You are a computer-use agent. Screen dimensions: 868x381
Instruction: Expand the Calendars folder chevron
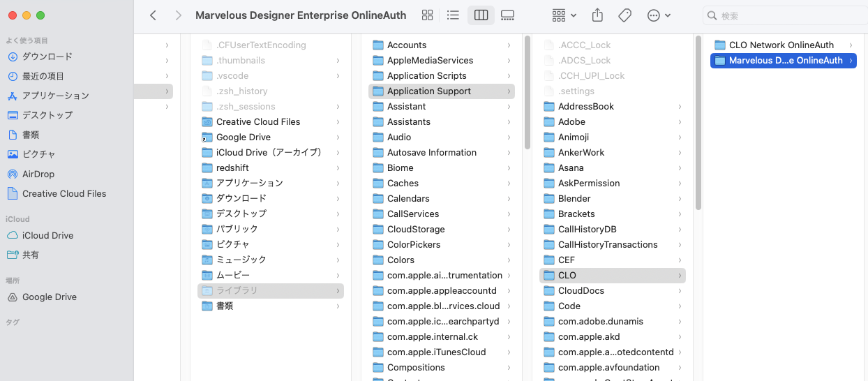pyautogui.click(x=509, y=198)
